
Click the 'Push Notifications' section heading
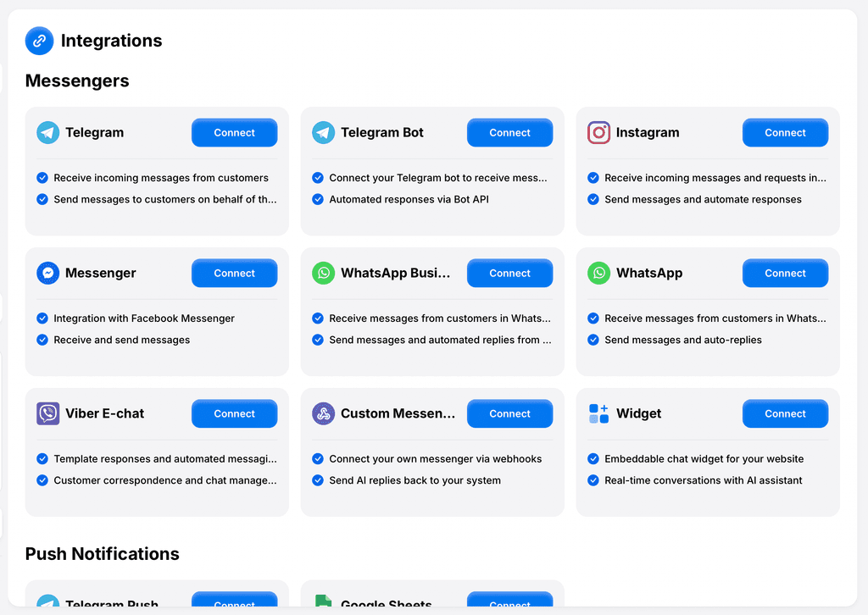(103, 554)
